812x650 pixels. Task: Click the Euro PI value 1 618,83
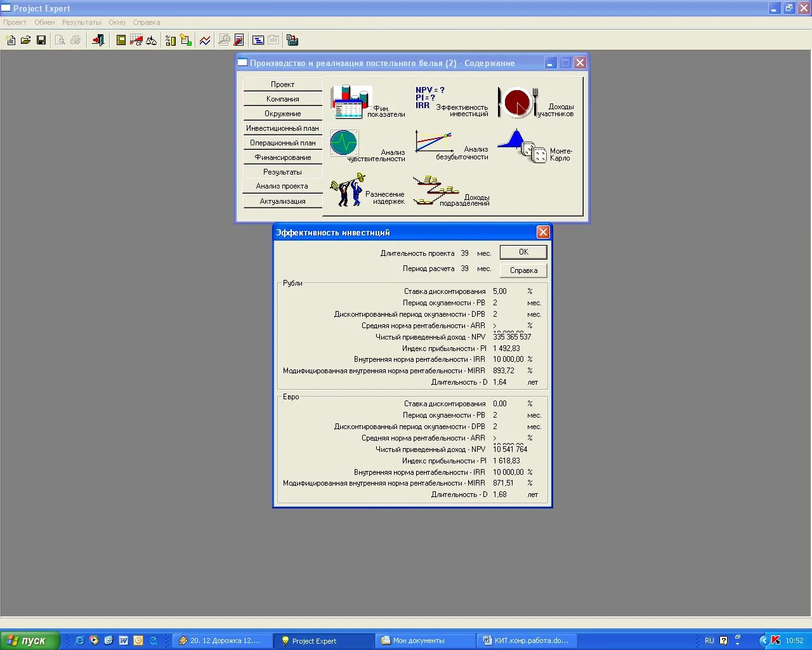[x=506, y=461]
